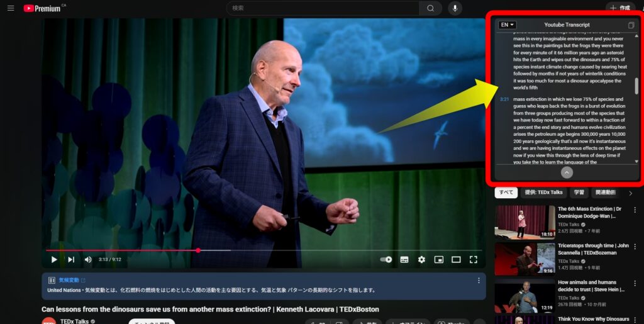Go to YouTube Premium home logo
The height and width of the screenshot is (324, 644).
pyautogui.click(x=42, y=8)
